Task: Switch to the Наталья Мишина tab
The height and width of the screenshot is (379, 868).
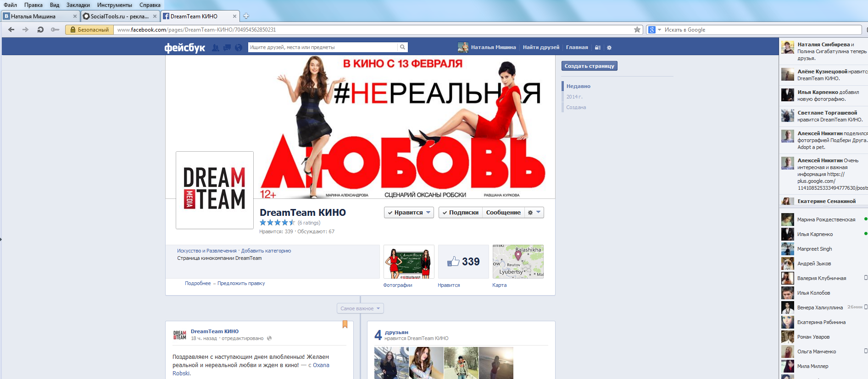Action: 40,16
